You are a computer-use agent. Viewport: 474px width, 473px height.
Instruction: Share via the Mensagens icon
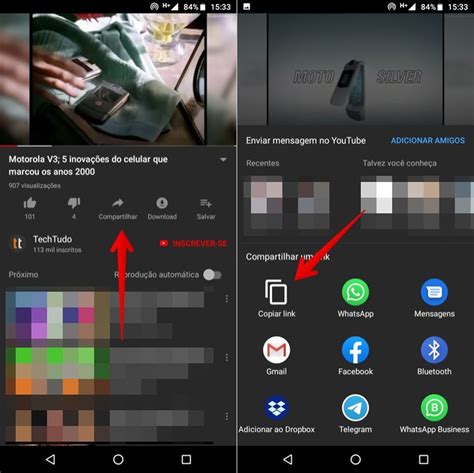(x=434, y=292)
